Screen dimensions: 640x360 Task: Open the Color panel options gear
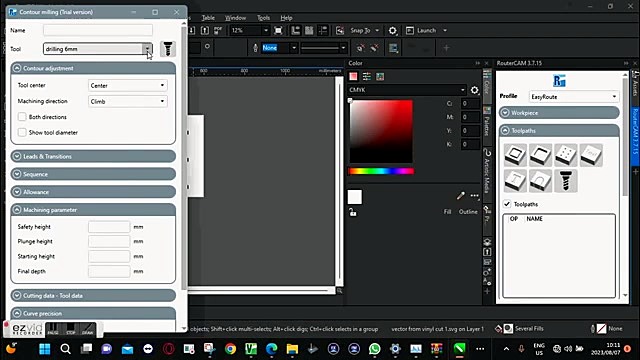(474, 90)
